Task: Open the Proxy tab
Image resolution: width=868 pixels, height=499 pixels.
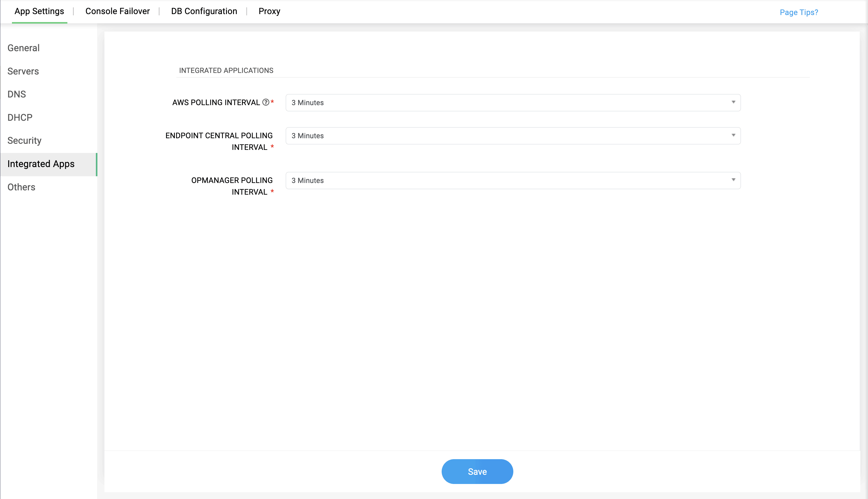Action: click(x=269, y=11)
